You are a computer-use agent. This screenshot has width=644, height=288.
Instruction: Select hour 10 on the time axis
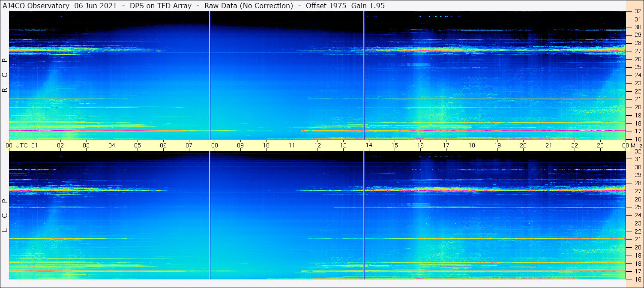coord(266,145)
